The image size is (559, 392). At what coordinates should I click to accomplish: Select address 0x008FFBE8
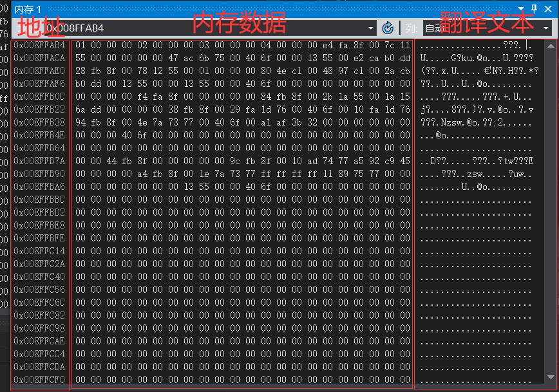tap(39, 225)
